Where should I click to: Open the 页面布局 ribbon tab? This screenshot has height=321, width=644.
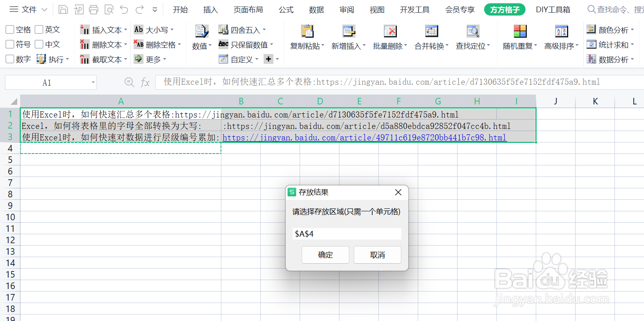click(x=248, y=9)
